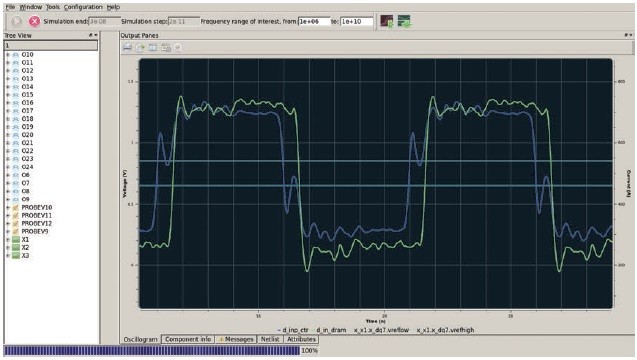Toggle the d_inp_ctr legend entry
Image resolution: width=637 pixels, height=360 pixels.
coord(293,330)
